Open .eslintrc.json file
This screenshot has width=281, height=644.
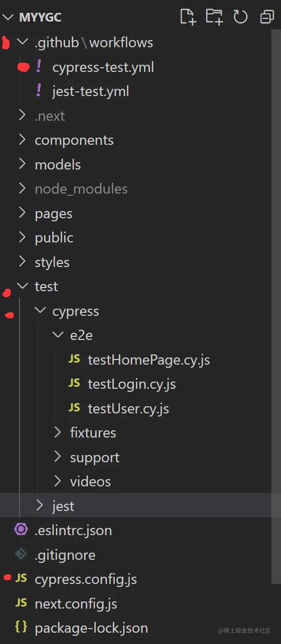point(73,531)
